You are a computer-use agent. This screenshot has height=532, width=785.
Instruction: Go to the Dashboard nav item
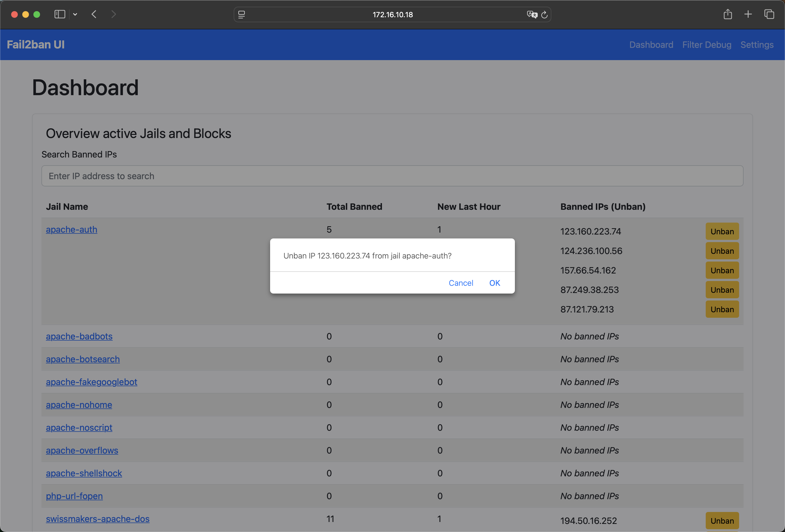(651, 45)
